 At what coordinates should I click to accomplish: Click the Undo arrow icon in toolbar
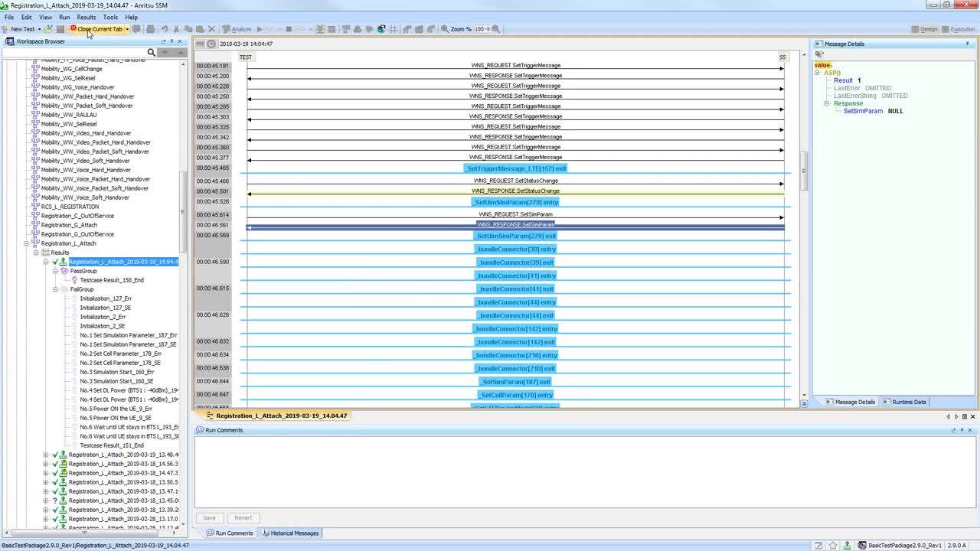click(164, 29)
